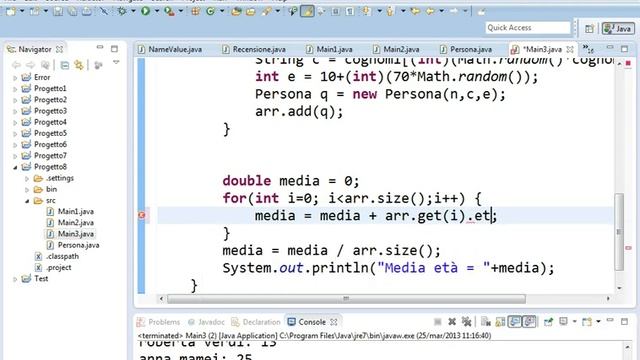This screenshot has height=360, width=640.
Task: Click the error marker in editor gutter
Action: [142, 215]
